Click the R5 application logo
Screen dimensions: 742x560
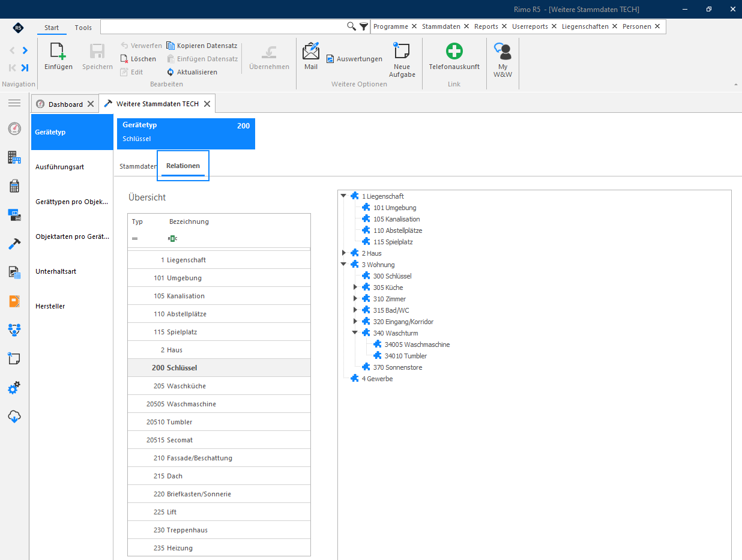coord(19,28)
